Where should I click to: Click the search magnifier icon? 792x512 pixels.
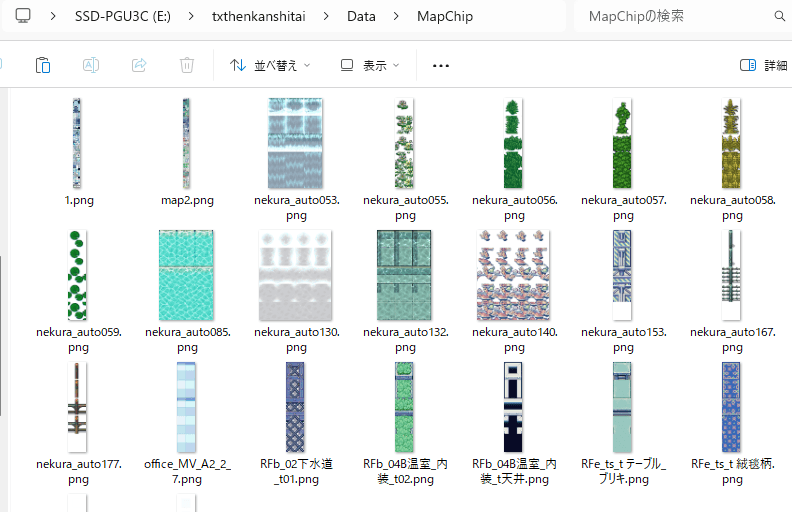click(x=780, y=17)
